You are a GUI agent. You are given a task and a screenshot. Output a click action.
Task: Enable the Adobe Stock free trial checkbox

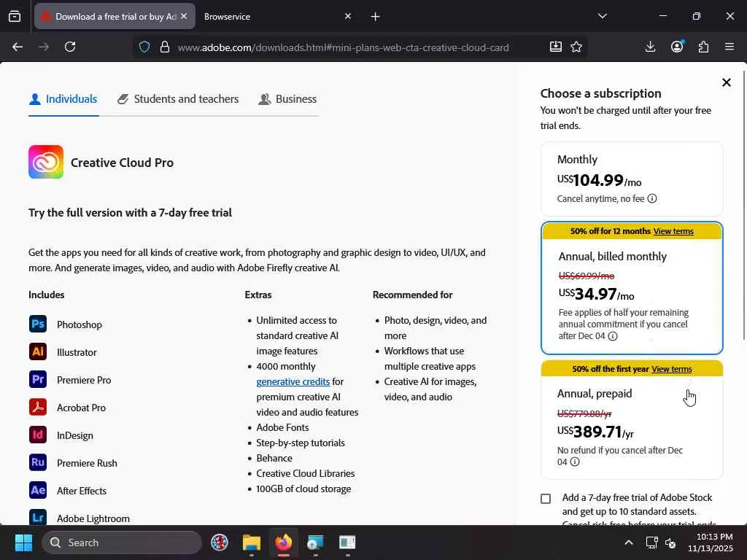click(546, 499)
